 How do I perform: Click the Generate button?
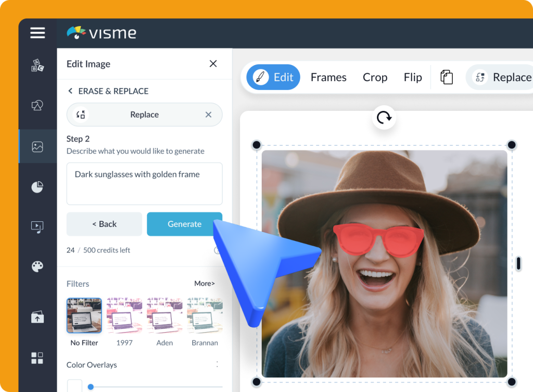pos(184,224)
